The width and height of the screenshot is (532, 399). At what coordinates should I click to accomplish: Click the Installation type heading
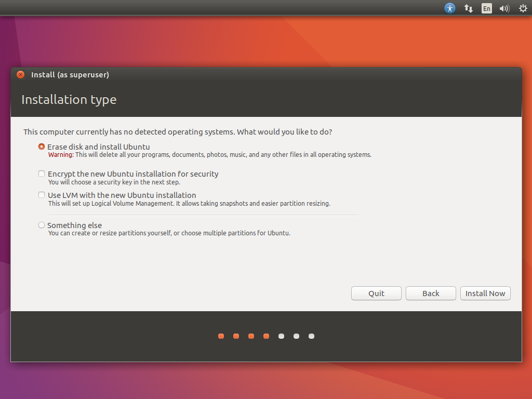tap(69, 100)
